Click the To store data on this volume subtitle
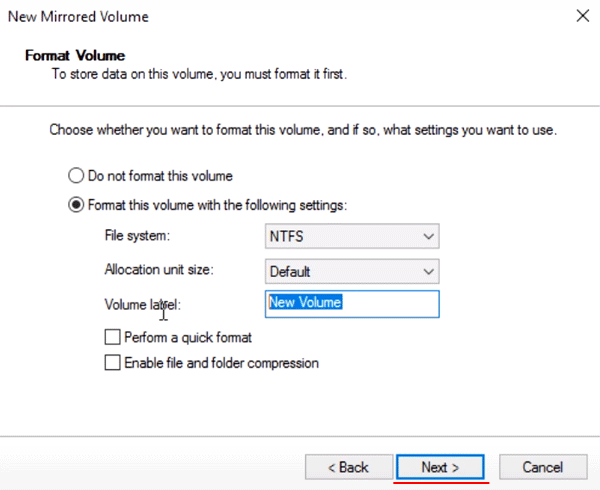 [199, 74]
